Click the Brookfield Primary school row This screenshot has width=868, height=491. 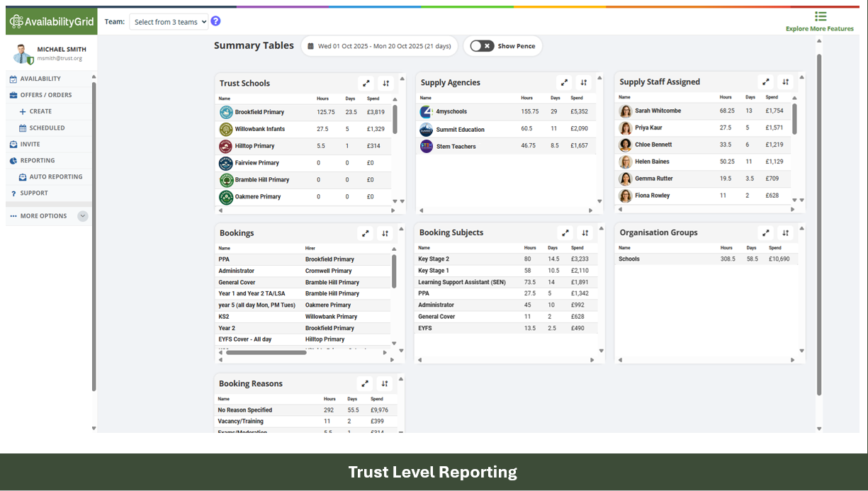(x=303, y=112)
